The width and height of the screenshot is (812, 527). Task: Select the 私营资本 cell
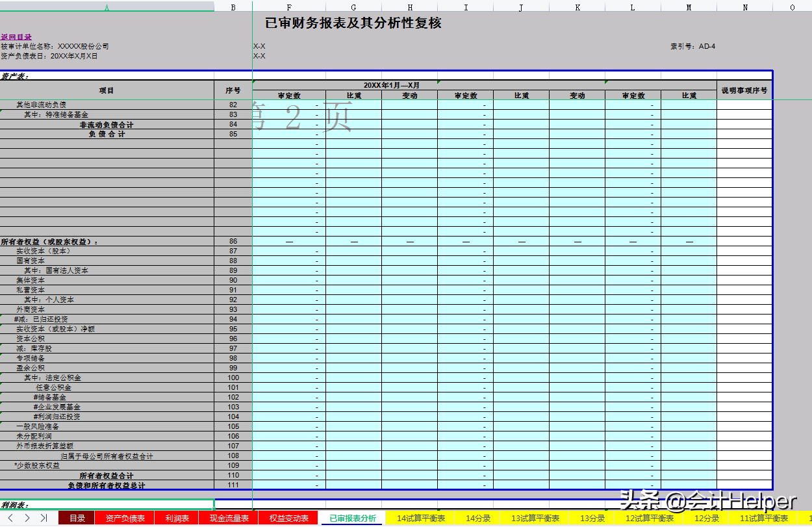click(107, 290)
